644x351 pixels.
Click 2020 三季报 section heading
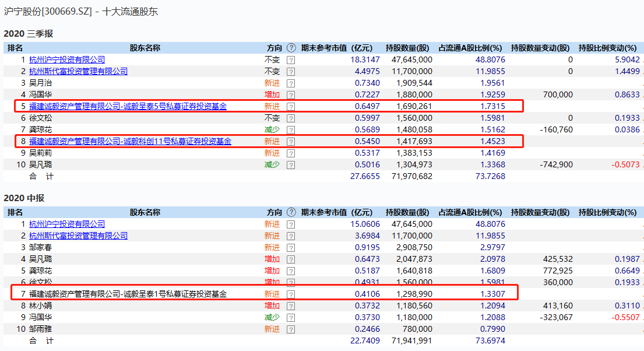[29, 33]
